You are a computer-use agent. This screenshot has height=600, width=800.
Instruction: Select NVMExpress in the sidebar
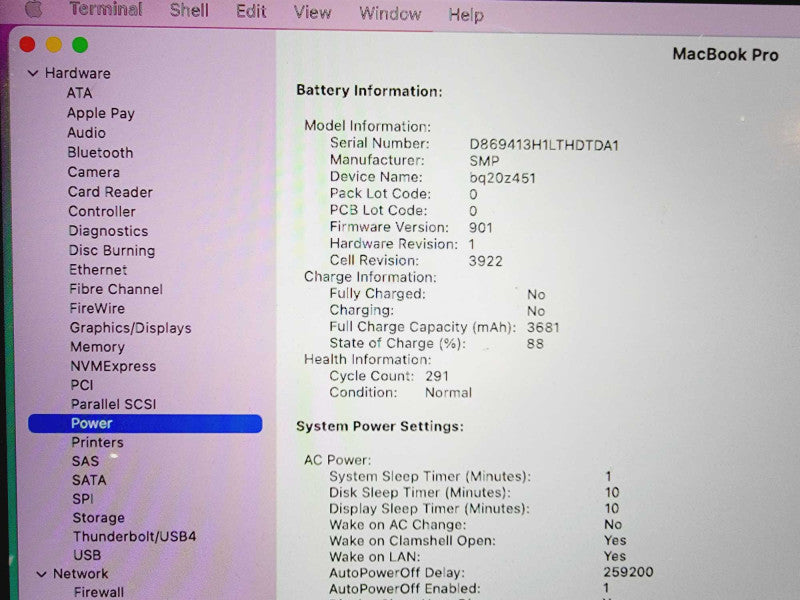(113, 366)
